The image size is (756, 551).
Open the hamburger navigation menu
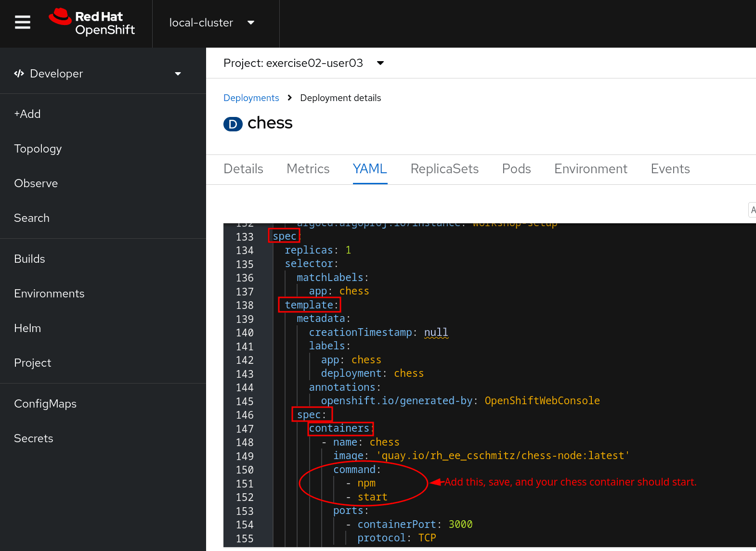pyautogui.click(x=23, y=22)
